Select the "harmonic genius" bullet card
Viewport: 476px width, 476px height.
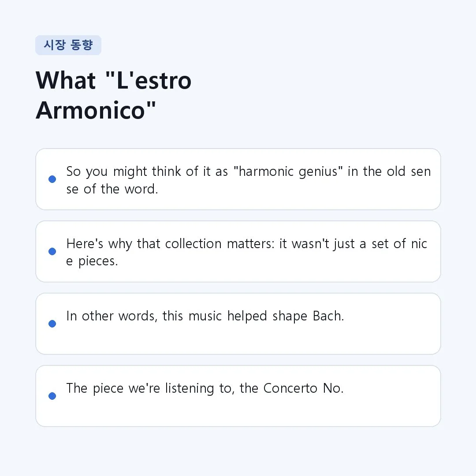coord(238,179)
